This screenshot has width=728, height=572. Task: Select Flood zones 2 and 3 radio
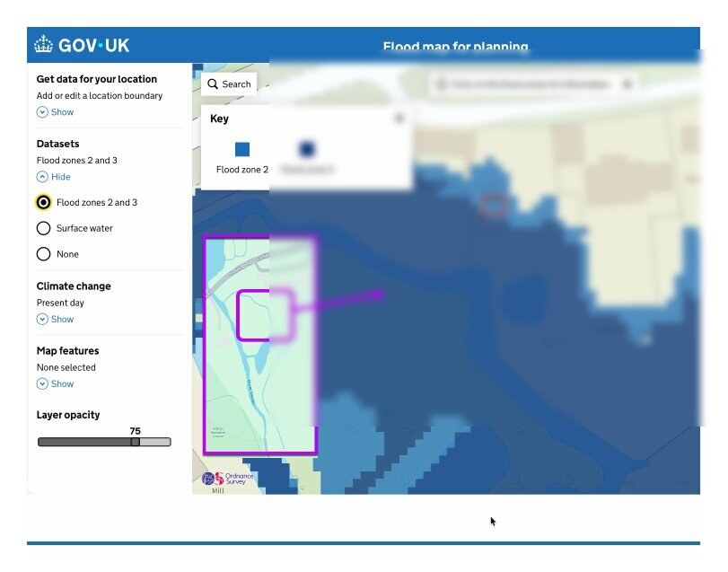coord(44,202)
